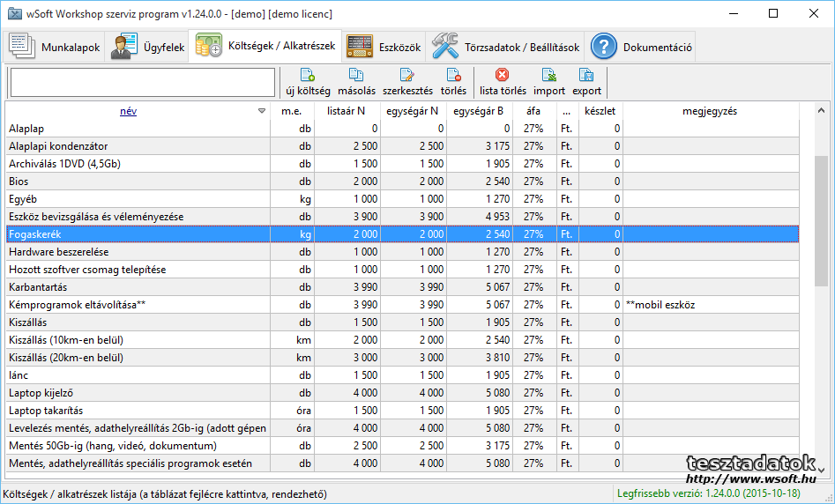Switch to the Ügyfelek tab
The width and height of the screenshot is (835, 504).
(147, 47)
